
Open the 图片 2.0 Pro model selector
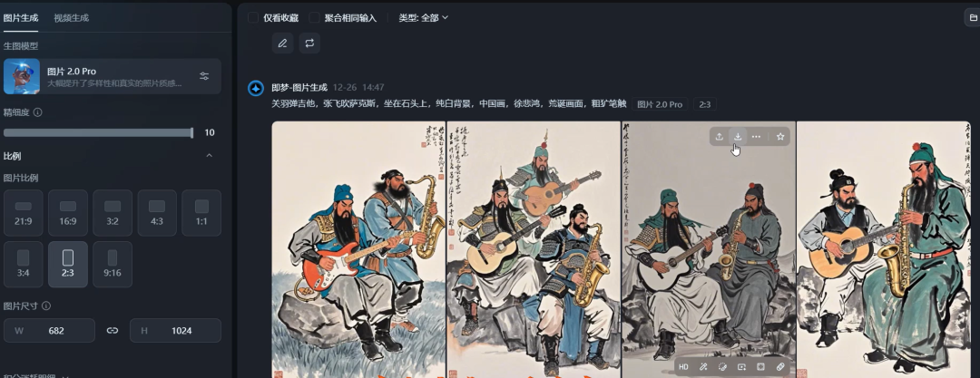pos(112,76)
